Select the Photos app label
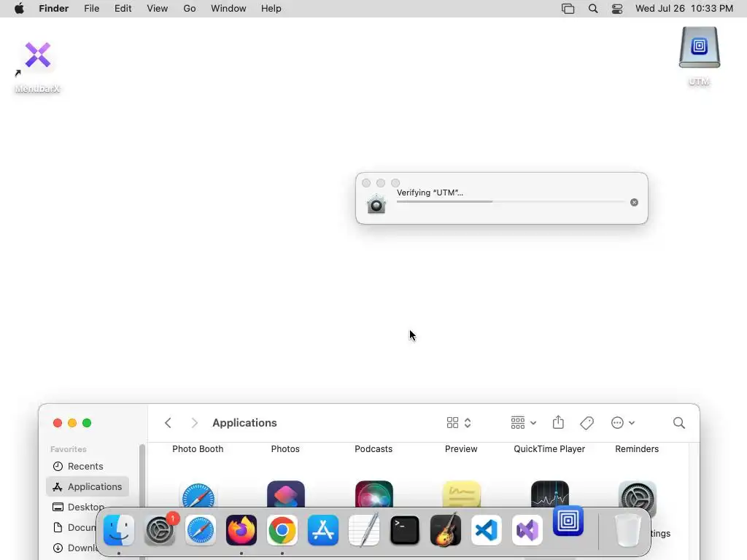The width and height of the screenshot is (747, 560). coord(285,449)
